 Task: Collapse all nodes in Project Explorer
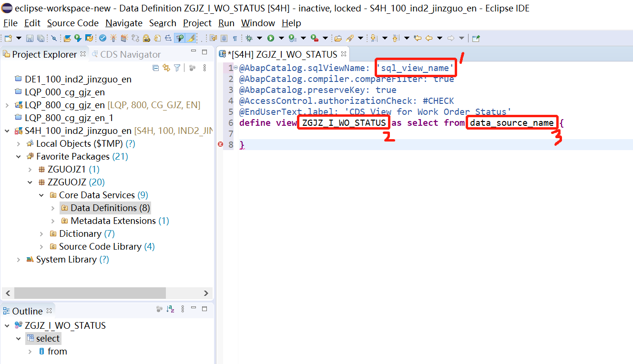coord(156,68)
